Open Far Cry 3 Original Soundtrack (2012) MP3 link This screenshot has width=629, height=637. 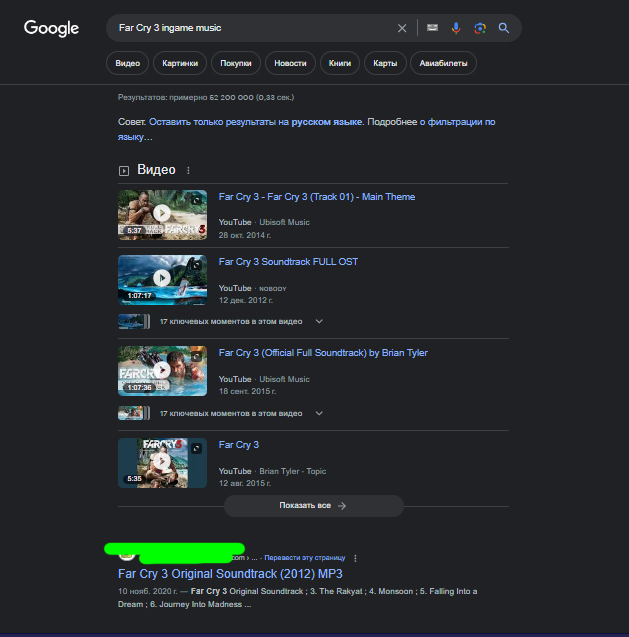(230, 575)
